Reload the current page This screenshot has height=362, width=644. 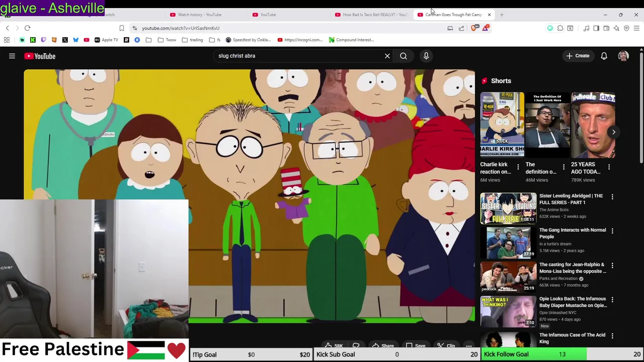click(x=28, y=28)
